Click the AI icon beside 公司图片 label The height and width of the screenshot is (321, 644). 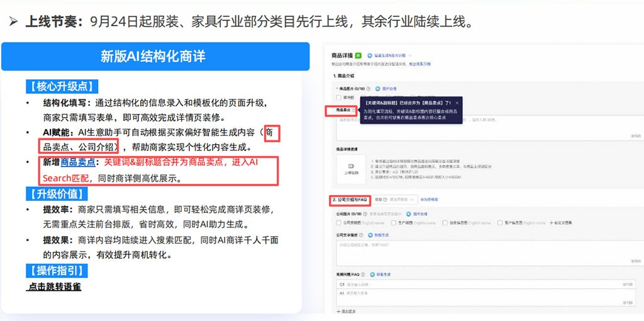[408, 214]
